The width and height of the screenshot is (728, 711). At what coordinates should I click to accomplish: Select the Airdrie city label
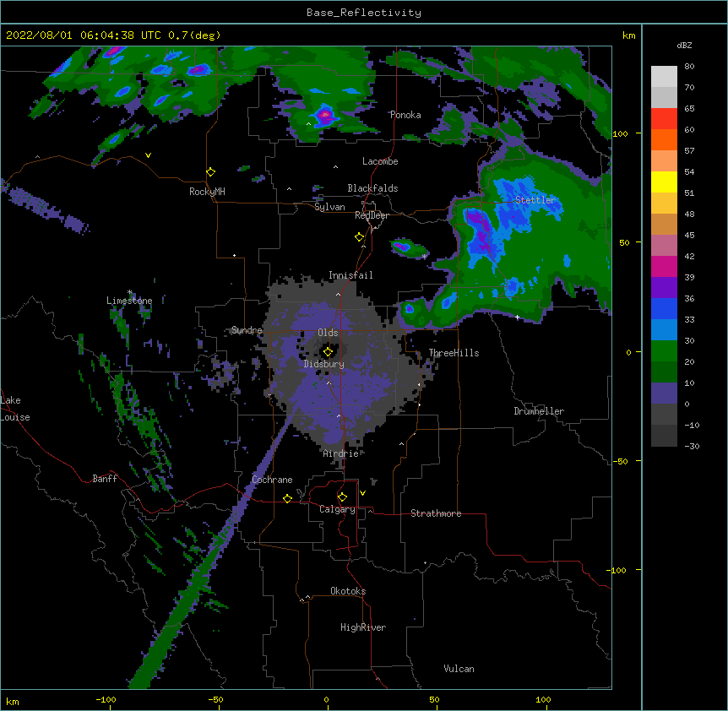[x=341, y=453]
